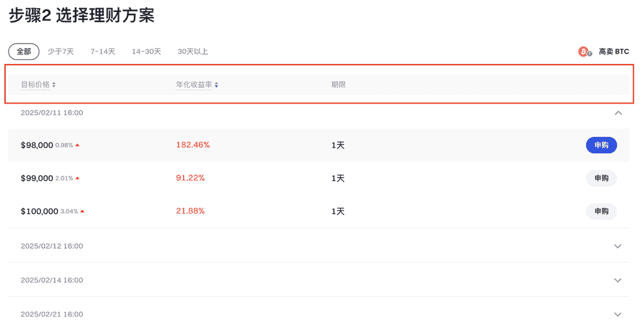The image size is (644, 326).
Task: Show the 30天以上 products tab
Action: coord(192,52)
